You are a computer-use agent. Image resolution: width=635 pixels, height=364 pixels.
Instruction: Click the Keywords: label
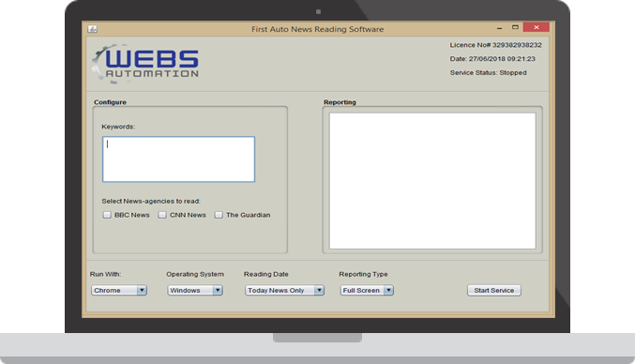[118, 127]
